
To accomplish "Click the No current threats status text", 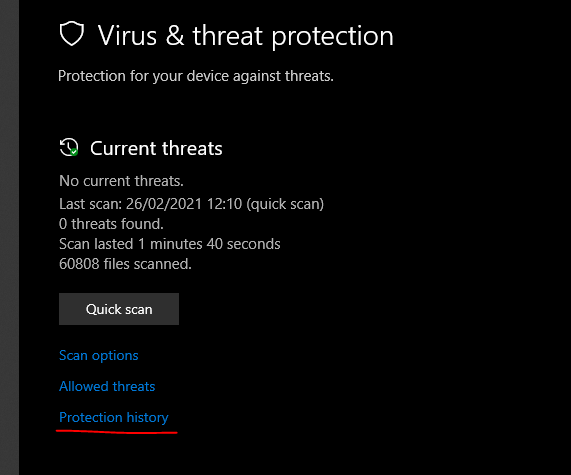I will 121,181.
